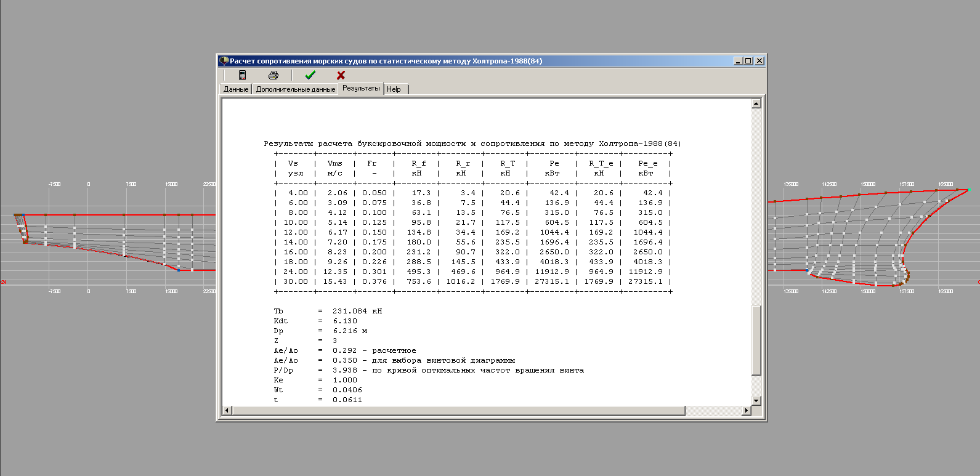Click the horizontal scrollbar thumb
Image resolution: width=980 pixels, height=476 pixels.
[458, 411]
